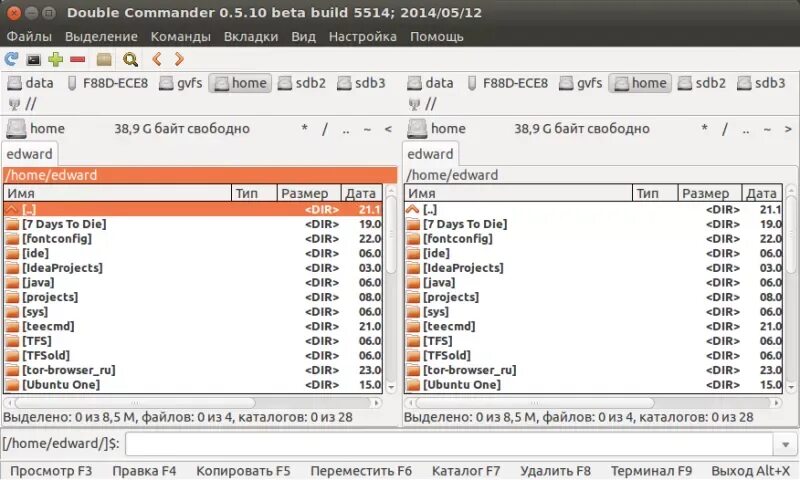The width and height of the screenshot is (800, 480).
Task: Open network // button in left panel
Action: coord(23,104)
